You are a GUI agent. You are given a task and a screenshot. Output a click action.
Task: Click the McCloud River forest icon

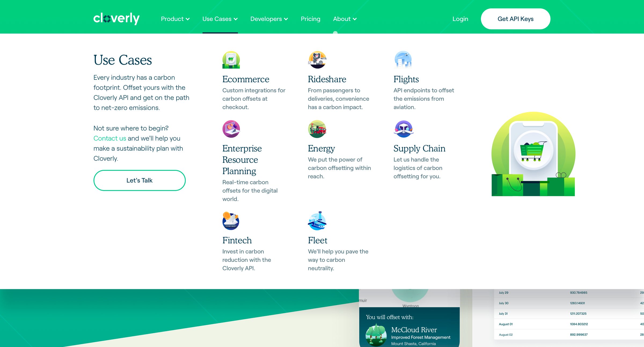point(376,335)
